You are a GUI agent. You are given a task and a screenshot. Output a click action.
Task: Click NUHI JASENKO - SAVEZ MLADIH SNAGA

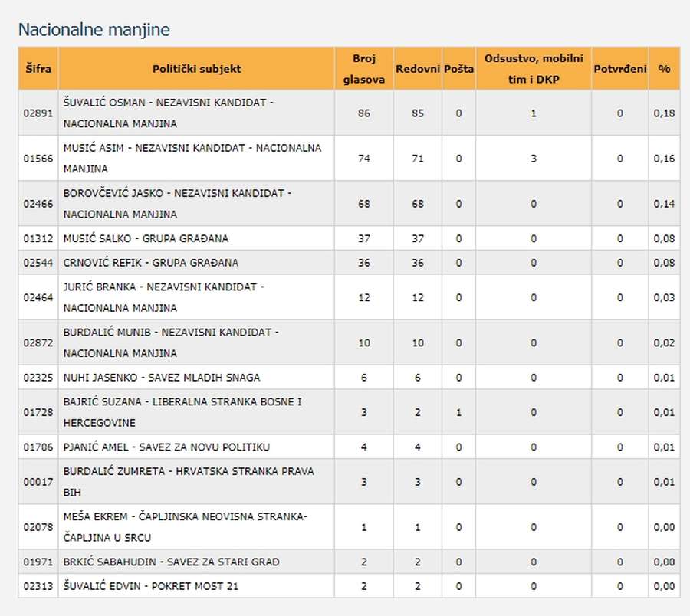(161, 377)
